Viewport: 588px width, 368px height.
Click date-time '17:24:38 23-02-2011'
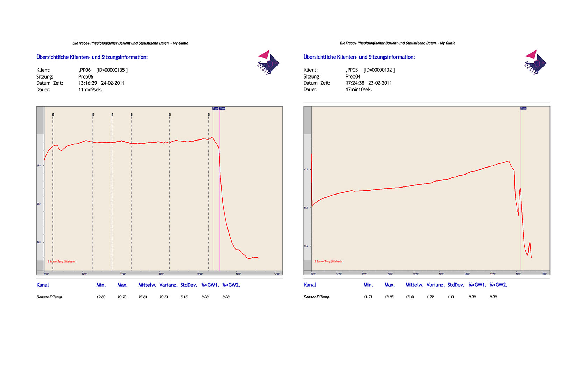(369, 83)
